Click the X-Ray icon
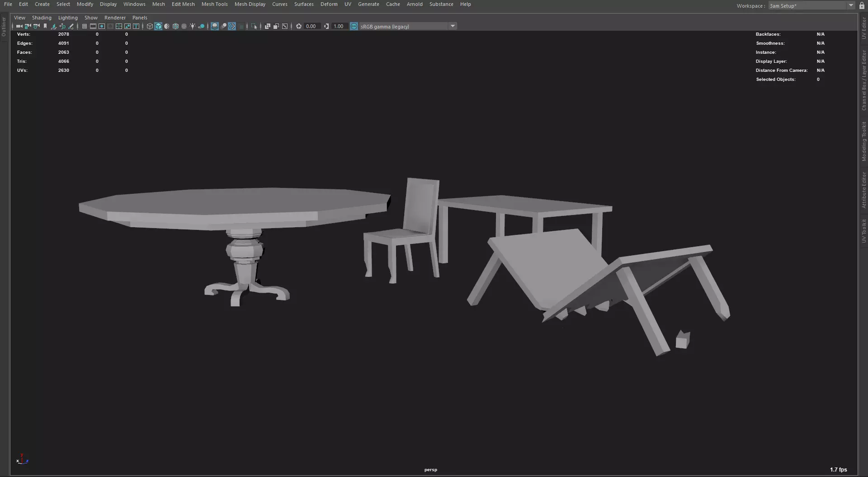 click(268, 26)
